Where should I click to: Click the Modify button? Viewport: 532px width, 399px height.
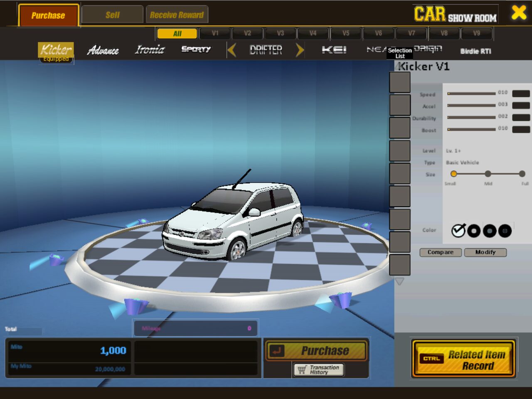point(485,252)
